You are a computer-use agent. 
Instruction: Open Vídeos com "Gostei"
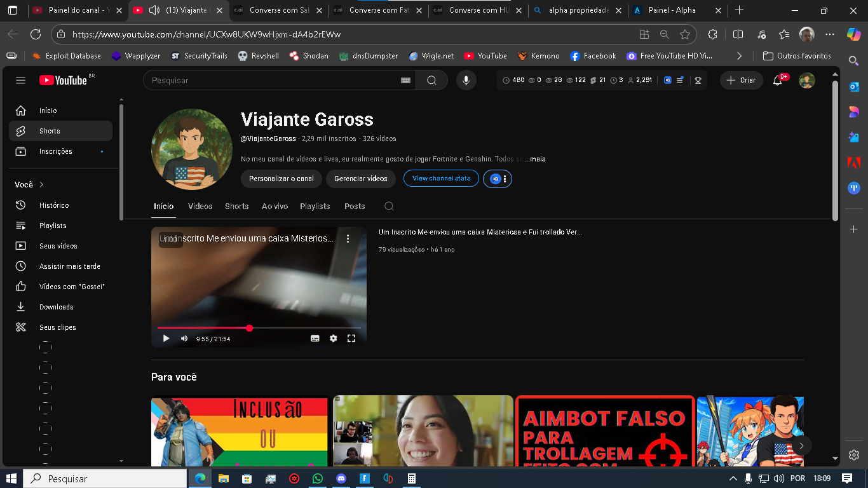pos(60,287)
